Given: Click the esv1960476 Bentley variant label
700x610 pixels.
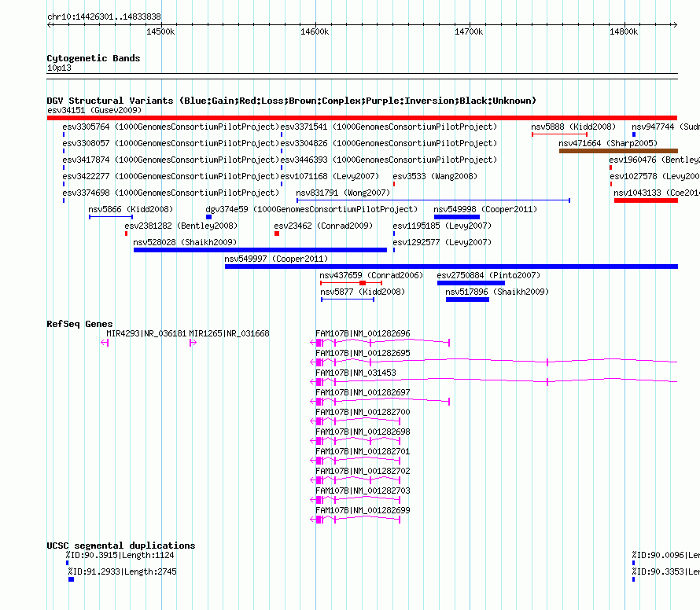Looking at the screenshot, I should click(654, 160).
